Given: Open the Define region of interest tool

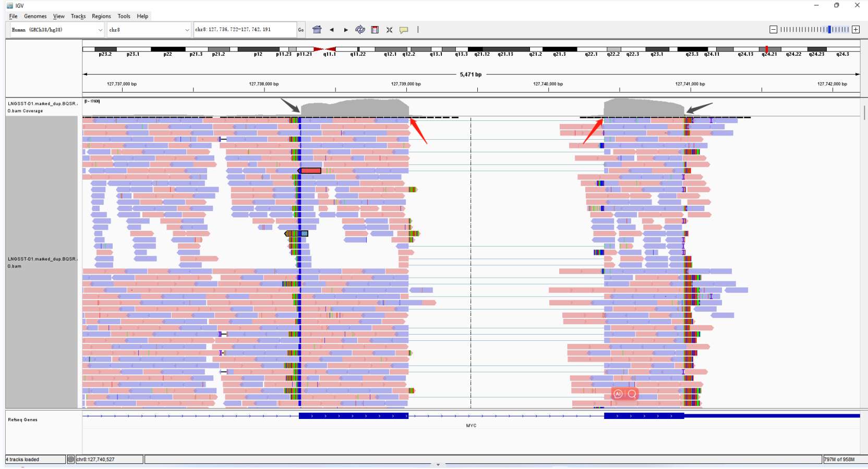Looking at the screenshot, I should tap(375, 30).
